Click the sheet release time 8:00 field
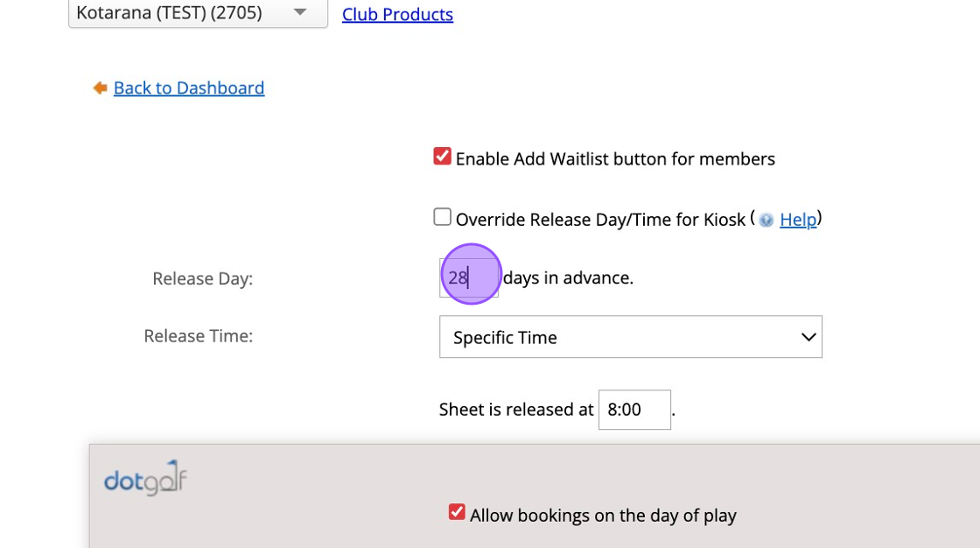 coord(634,410)
